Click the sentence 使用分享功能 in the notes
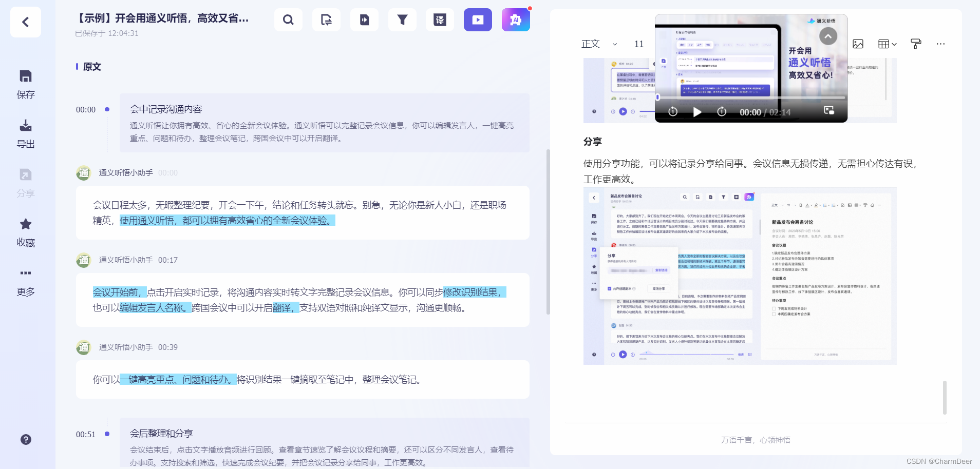Screen dimensions: 980x469 click(750, 171)
